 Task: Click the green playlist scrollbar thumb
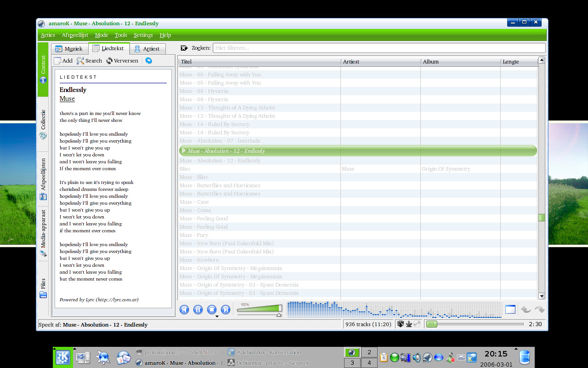tap(542, 218)
